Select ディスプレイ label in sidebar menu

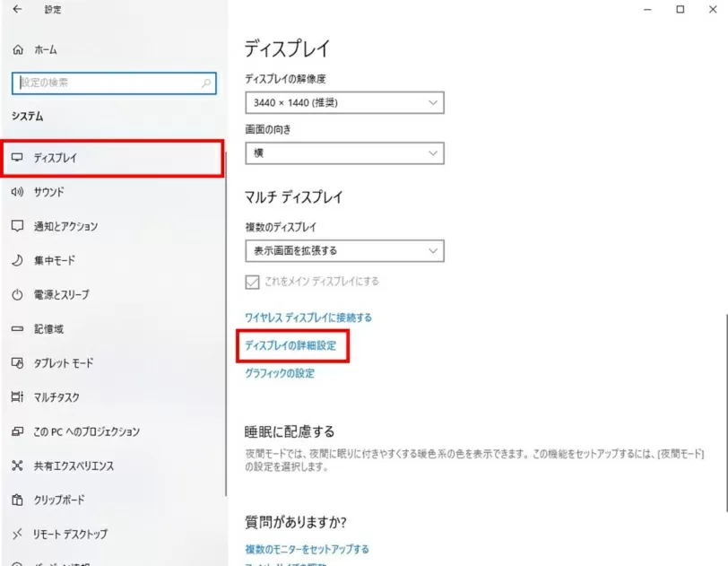[x=56, y=158]
